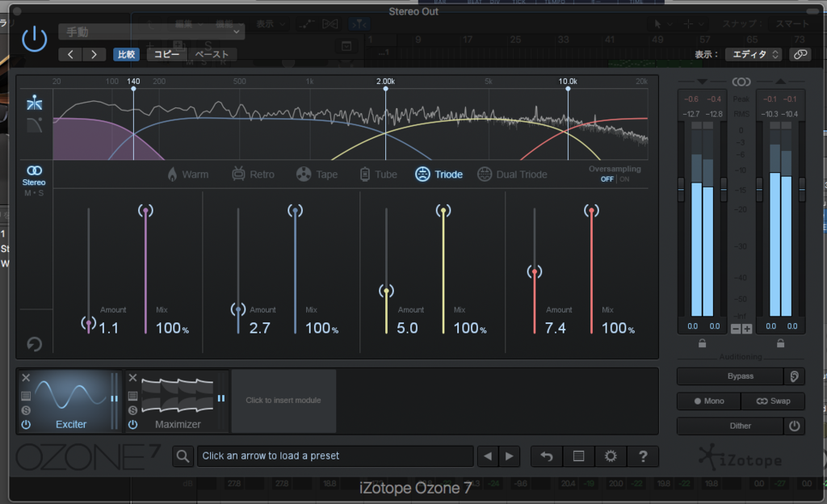Click the link chain icon button

pos(800,54)
